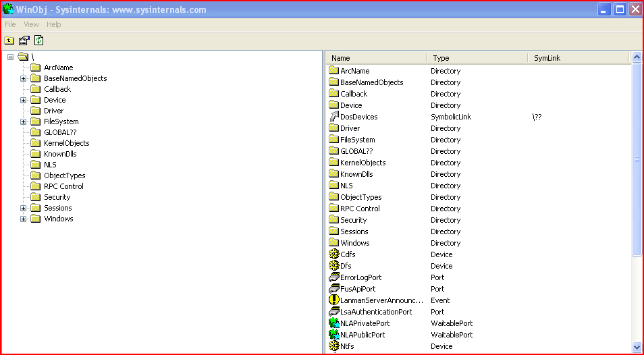Collapse the root backslash tree node
644x355 pixels.
11,57
